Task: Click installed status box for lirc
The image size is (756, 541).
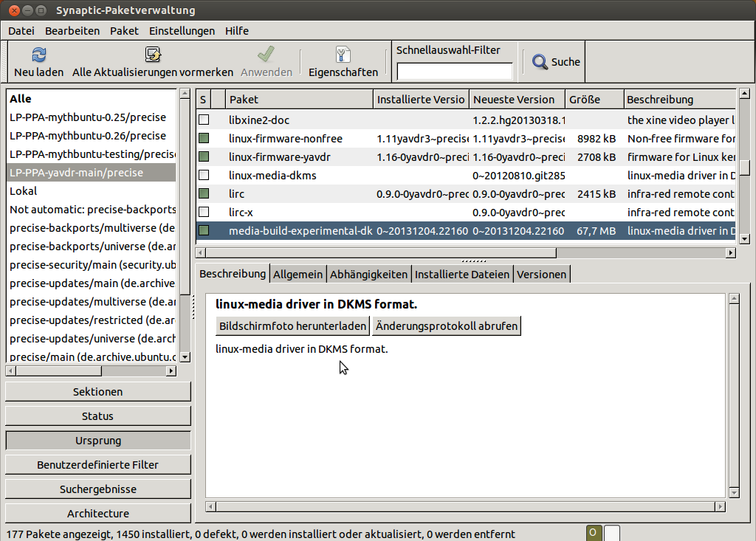Action: click(x=205, y=194)
